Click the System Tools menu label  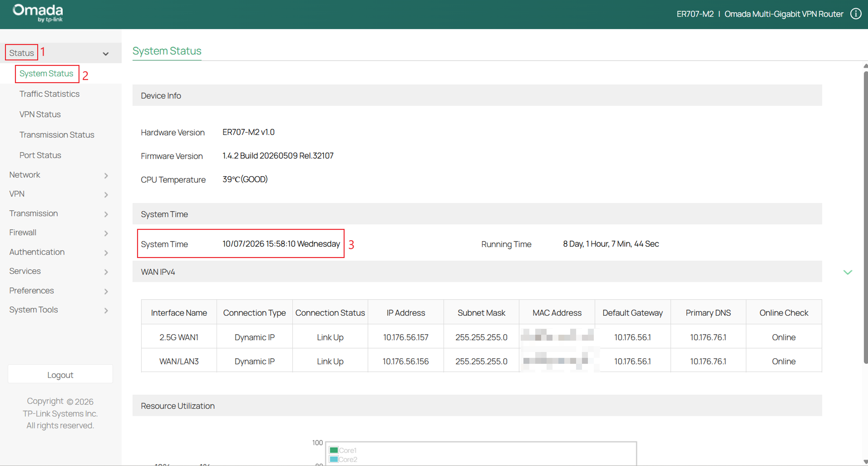coord(33,310)
